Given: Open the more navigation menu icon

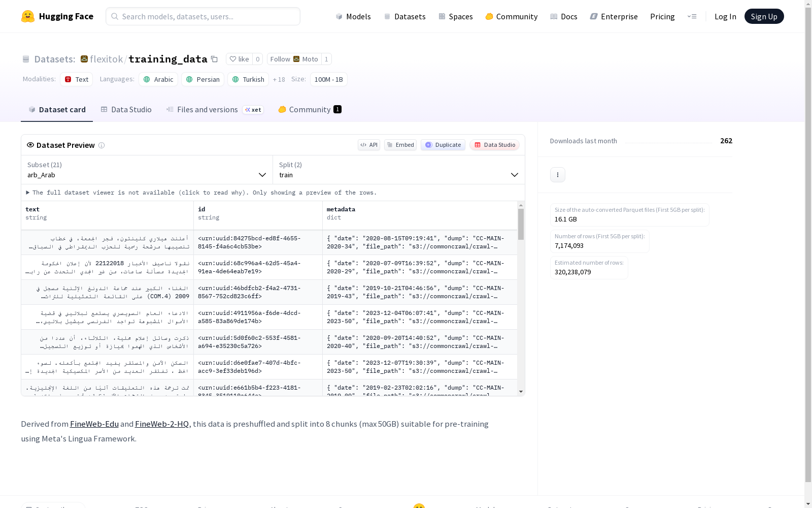Looking at the screenshot, I should pos(692,16).
